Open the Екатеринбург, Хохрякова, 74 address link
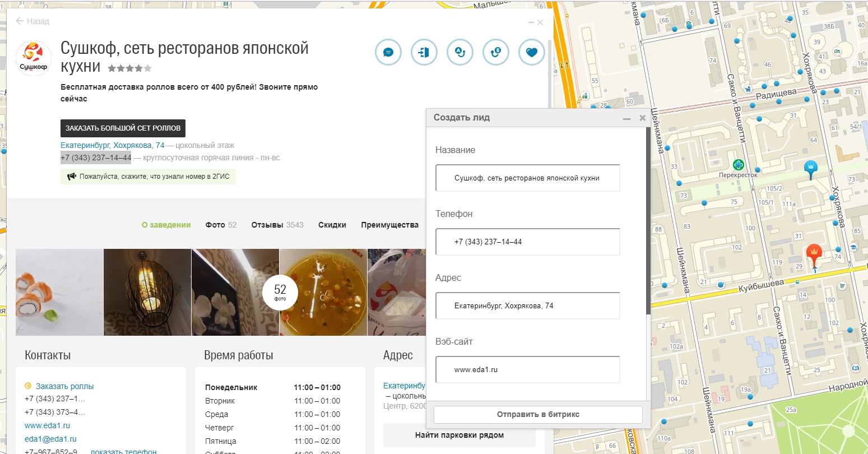Viewport: 868px width, 454px height. [x=112, y=145]
